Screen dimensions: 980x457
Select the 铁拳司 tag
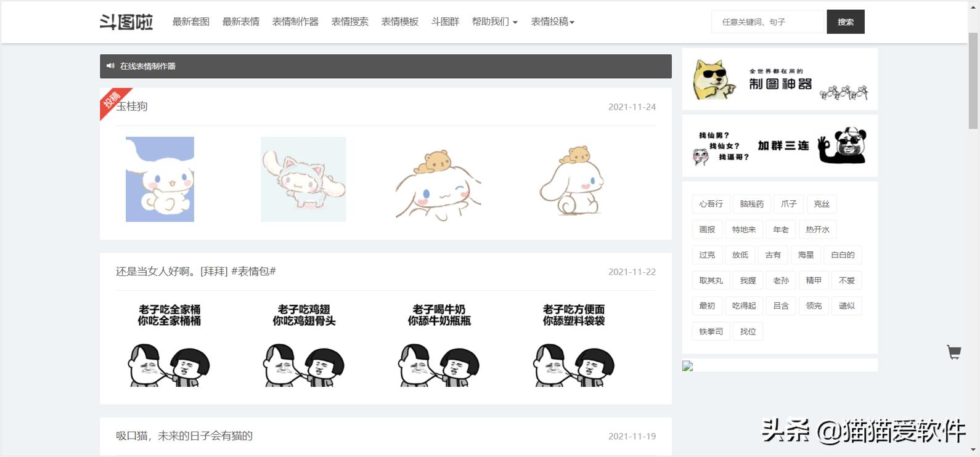click(711, 331)
